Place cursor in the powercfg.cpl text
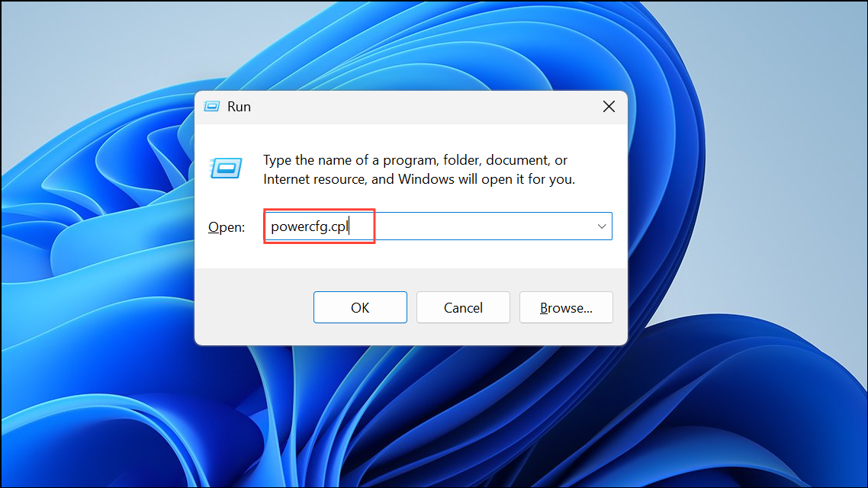Viewport: 868px width, 488px height. coord(310,227)
